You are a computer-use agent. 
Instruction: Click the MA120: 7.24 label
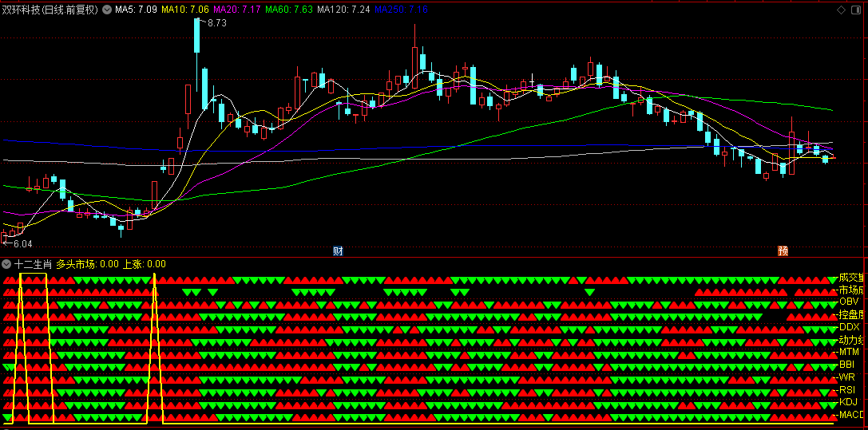click(344, 10)
